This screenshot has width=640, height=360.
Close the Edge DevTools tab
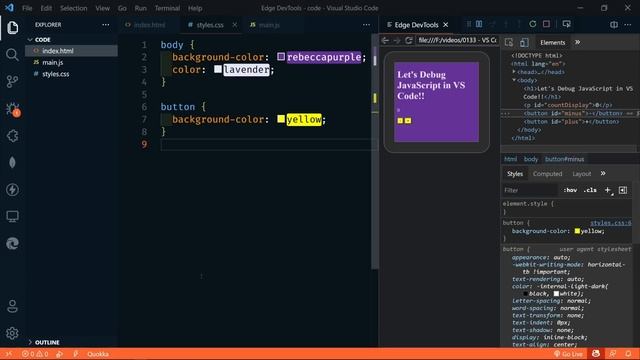[446, 25]
